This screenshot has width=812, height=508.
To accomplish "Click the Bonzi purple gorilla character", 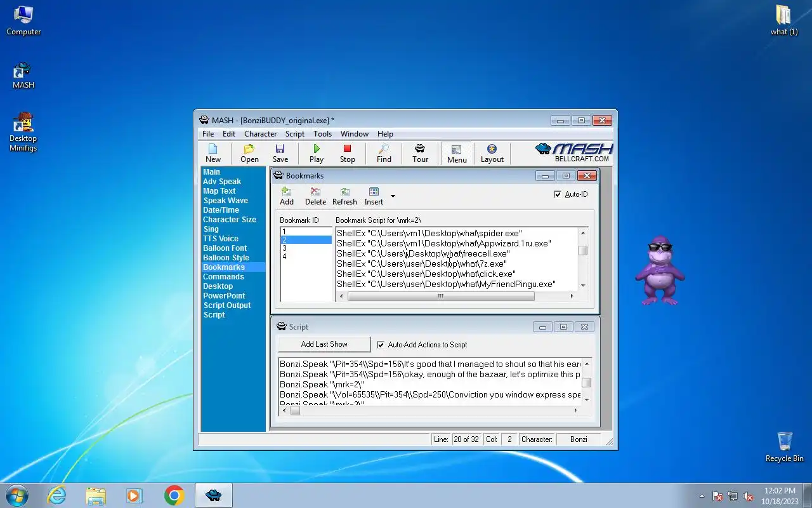I will [x=660, y=271].
